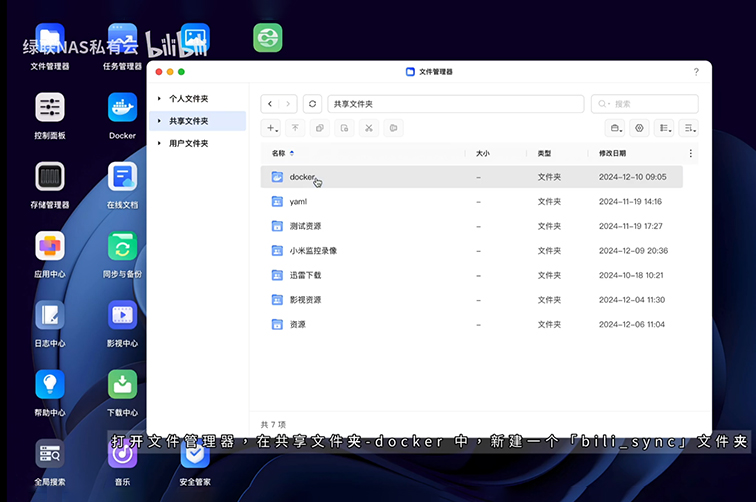Select the 迅雷下载 folder row
The height and width of the screenshot is (502, 756).
(x=472, y=275)
